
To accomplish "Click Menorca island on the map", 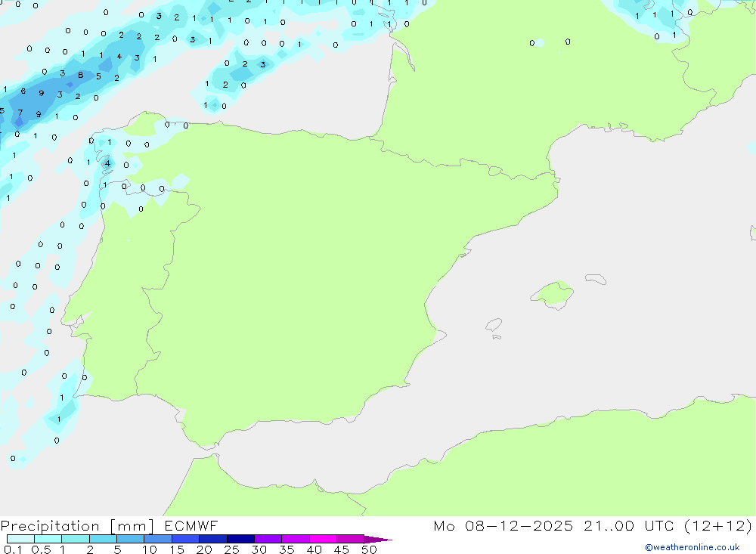I will 596,280.
